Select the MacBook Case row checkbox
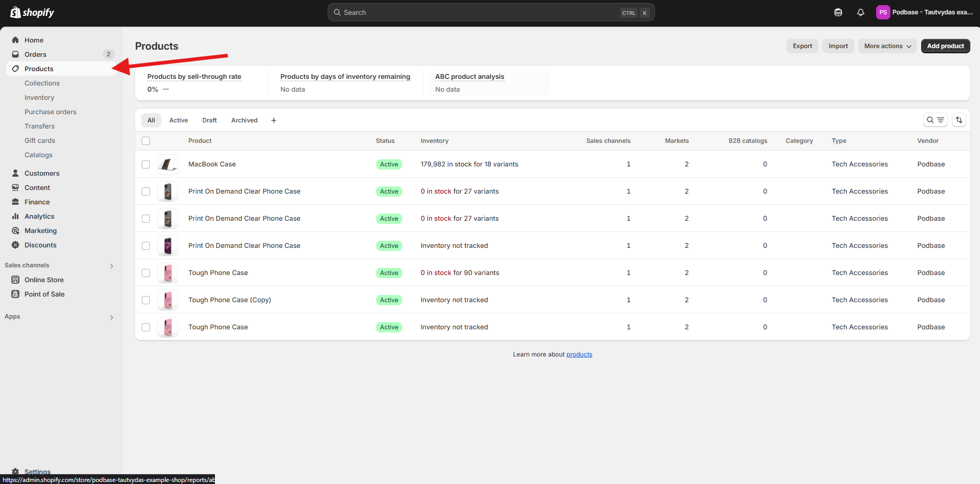Screen dimensions: 980x484 click(x=146, y=164)
